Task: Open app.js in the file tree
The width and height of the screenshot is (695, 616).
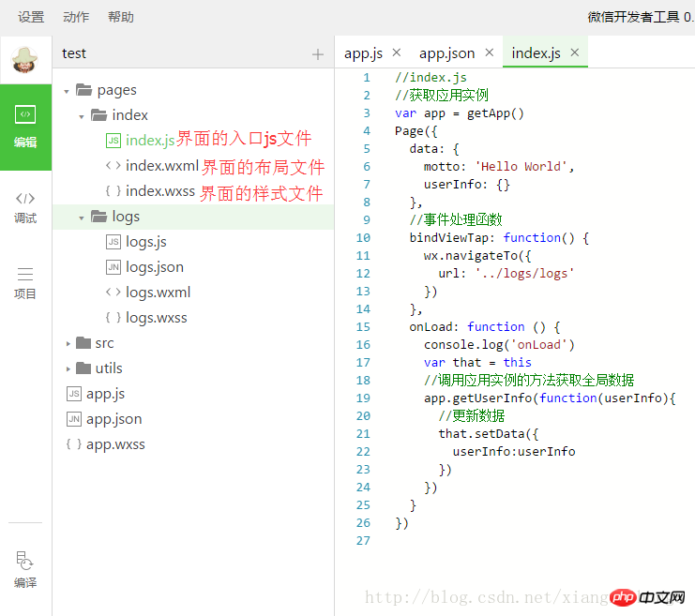Action: point(105,394)
